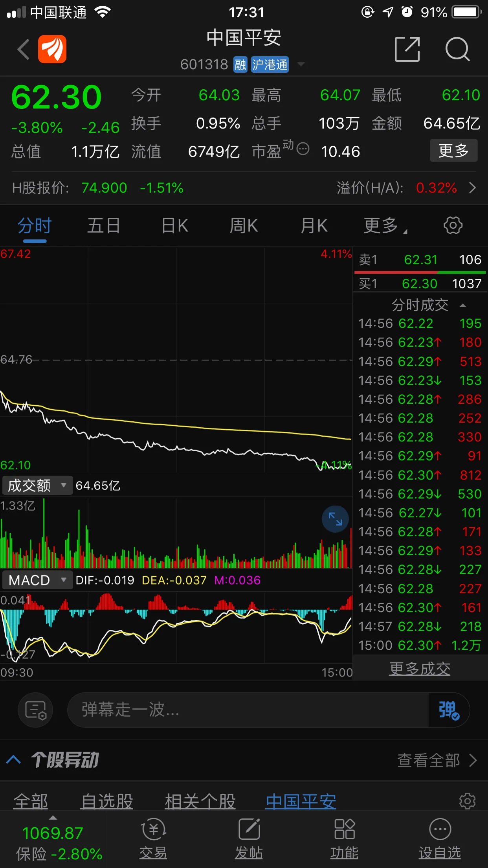Tap the volume bar chart
This screenshot has width=488, height=868.
pyautogui.click(x=176, y=533)
